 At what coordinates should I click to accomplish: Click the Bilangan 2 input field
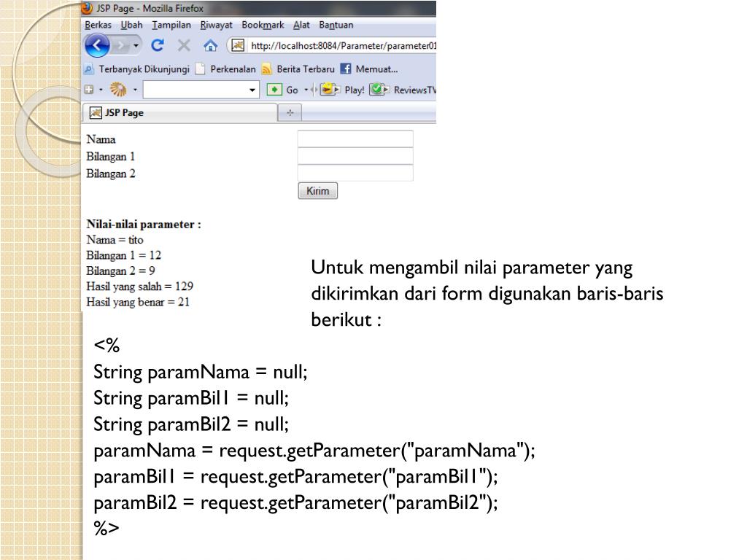pos(355,173)
